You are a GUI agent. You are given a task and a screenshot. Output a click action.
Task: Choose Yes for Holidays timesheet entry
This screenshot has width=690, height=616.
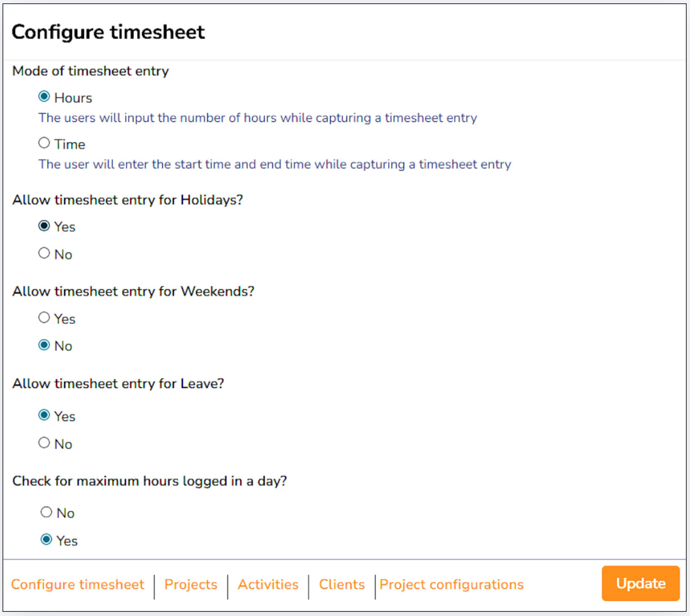click(44, 226)
